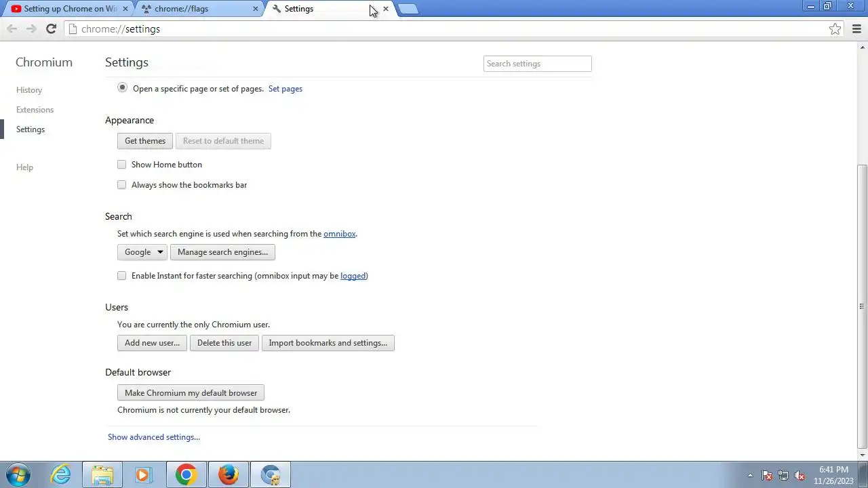Close the chrome://flags tab
This screenshot has height=488, width=868.
click(x=256, y=9)
